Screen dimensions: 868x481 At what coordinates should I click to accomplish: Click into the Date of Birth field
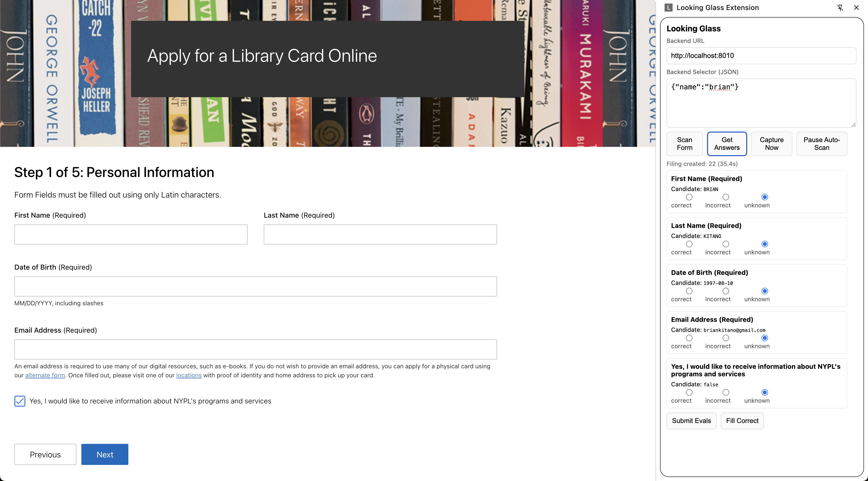click(x=255, y=286)
